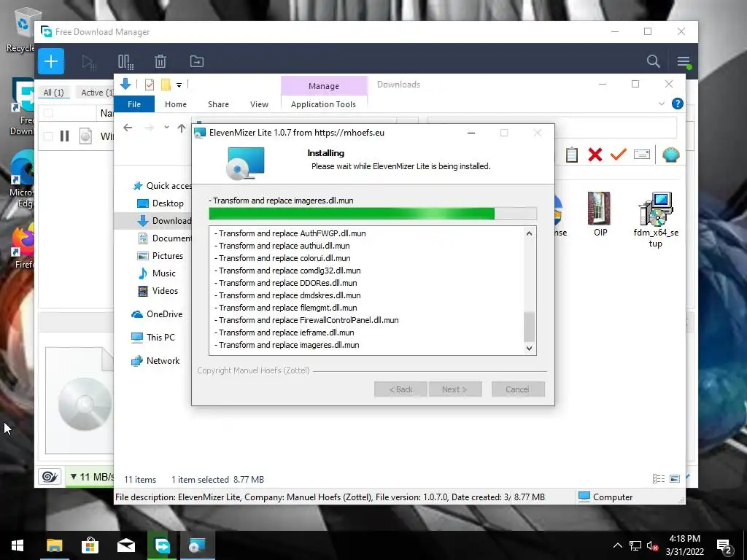Image resolution: width=747 pixels, height=560 pixels.
Task: Click the Windows Start button
Action: coord(18,545)
